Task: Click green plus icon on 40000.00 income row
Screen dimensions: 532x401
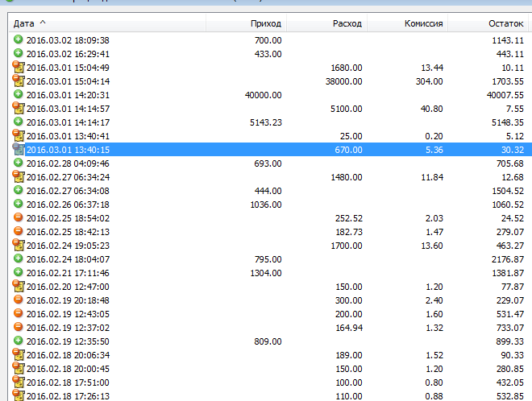Action: 19,94
